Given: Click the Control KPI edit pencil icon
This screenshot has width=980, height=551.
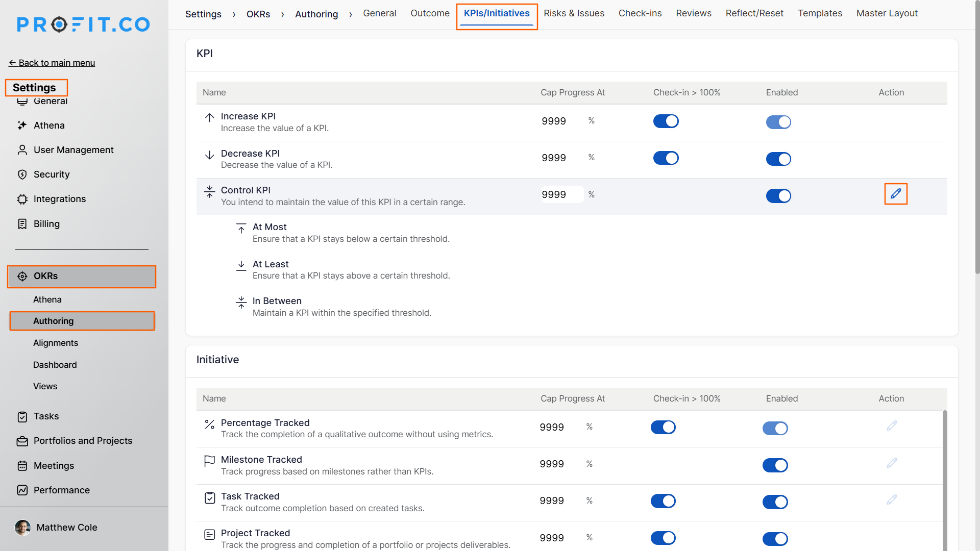Looking at the screenshot, I should click(896, 194).
